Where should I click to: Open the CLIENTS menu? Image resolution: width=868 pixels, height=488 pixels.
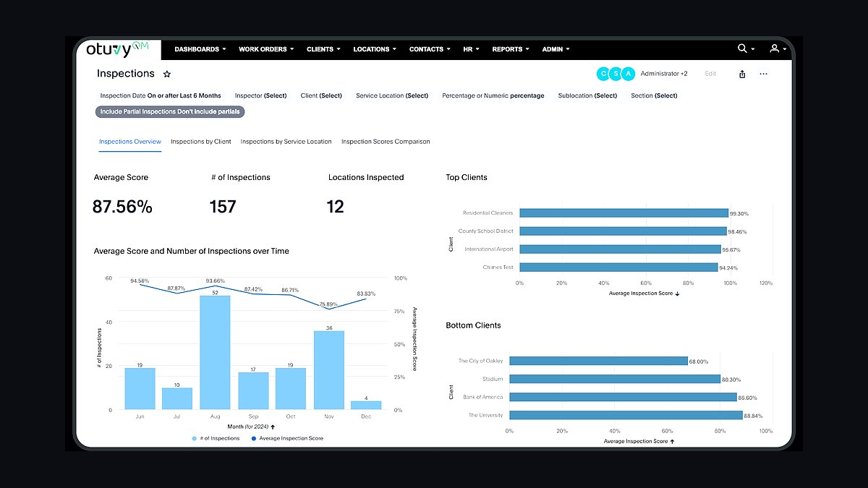324,49
